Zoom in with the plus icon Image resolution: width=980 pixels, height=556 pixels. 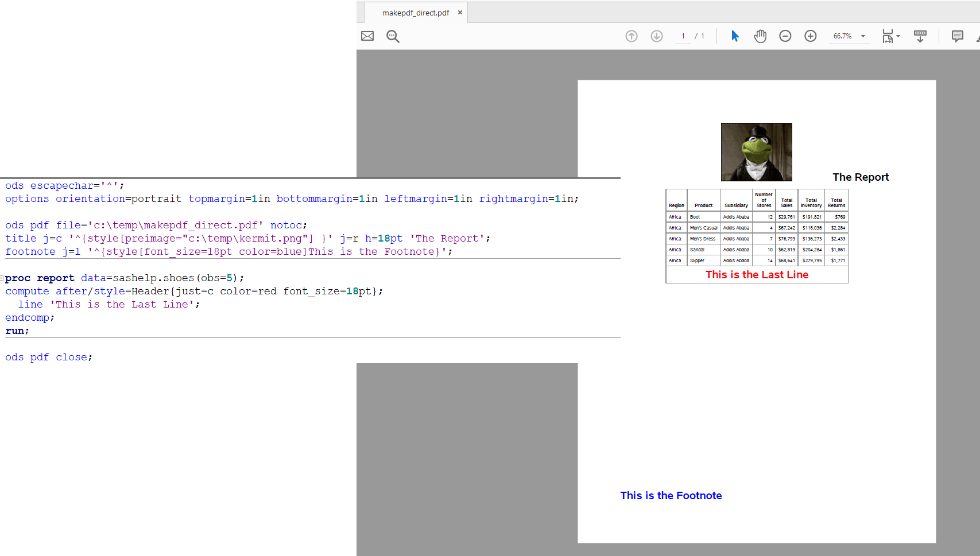811,36
